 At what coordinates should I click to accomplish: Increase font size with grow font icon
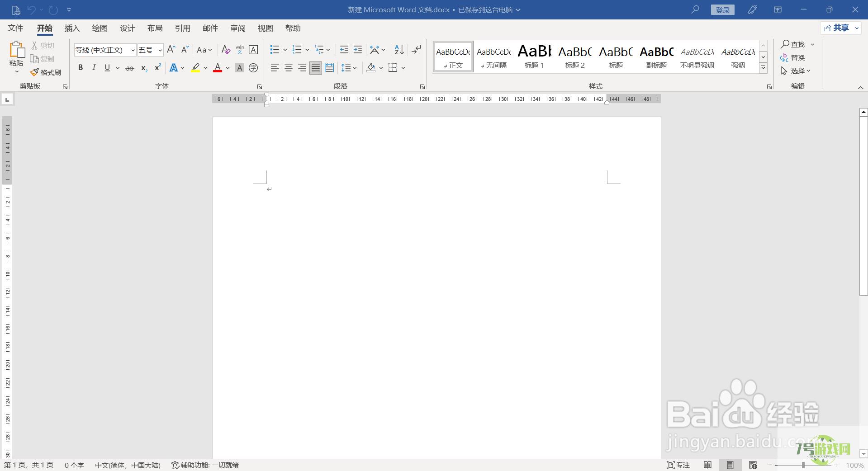pyautogui.click(x=171, y=50)
